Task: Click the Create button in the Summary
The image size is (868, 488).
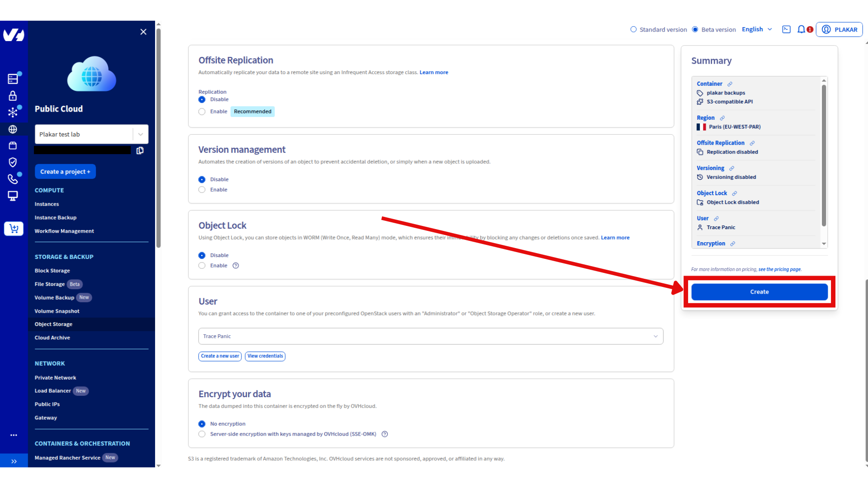Action: pos(759,291)
